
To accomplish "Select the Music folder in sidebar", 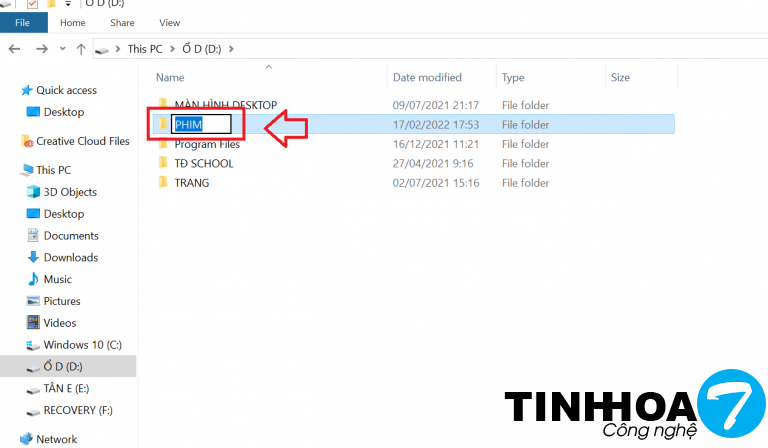I will [57, 279].
